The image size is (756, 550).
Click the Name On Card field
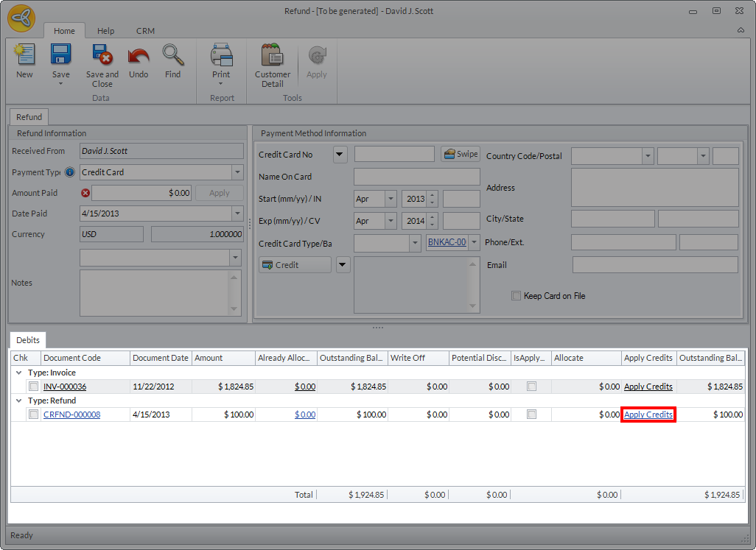click(x=416, y=177)
